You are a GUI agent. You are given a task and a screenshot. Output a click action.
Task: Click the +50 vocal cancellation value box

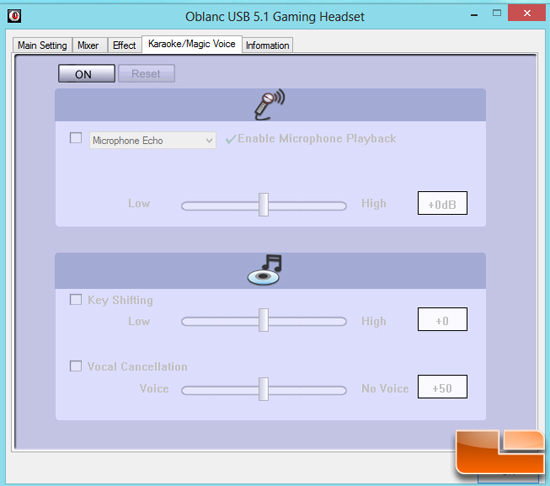pos(442,387)
